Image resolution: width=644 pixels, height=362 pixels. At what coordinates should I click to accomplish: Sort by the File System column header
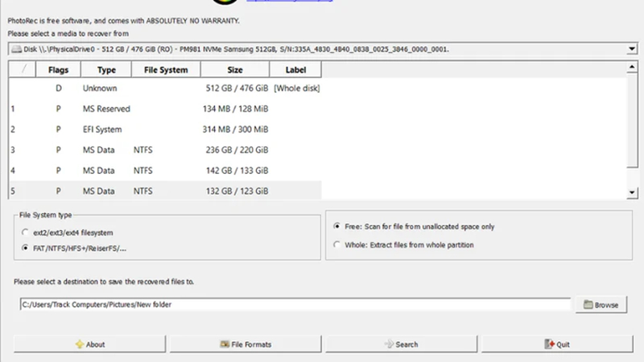[166, 70]
